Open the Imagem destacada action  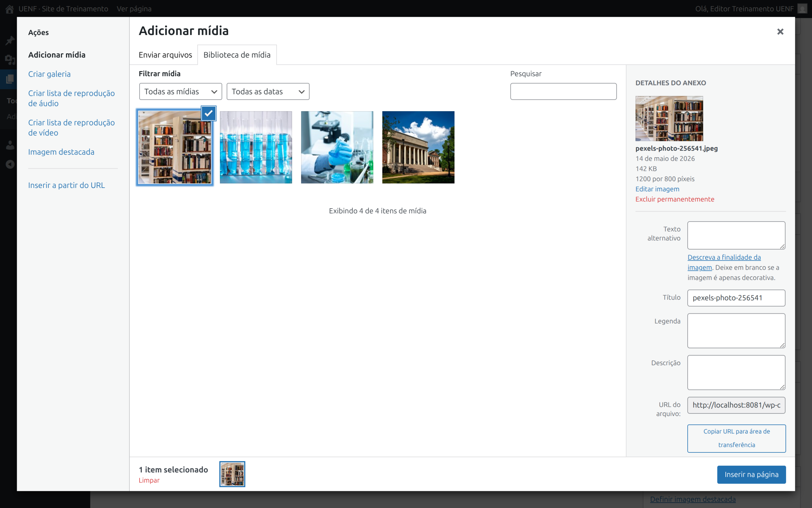61,152
